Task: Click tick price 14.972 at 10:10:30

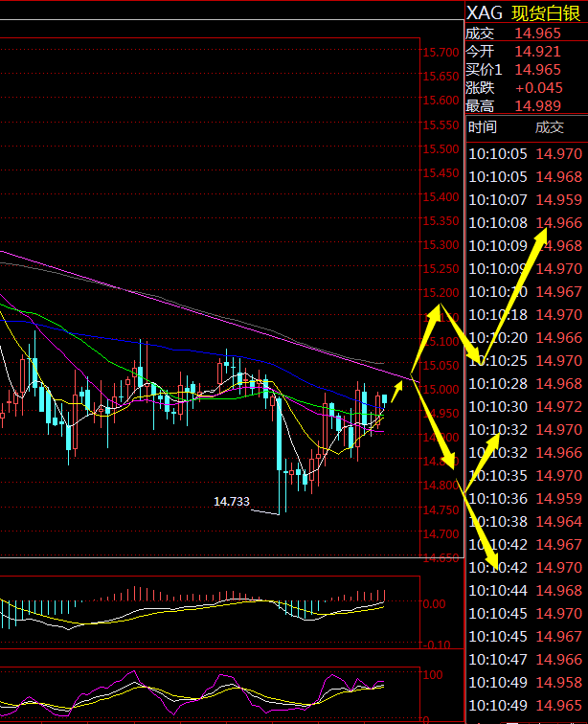Action: pos(559,407)
